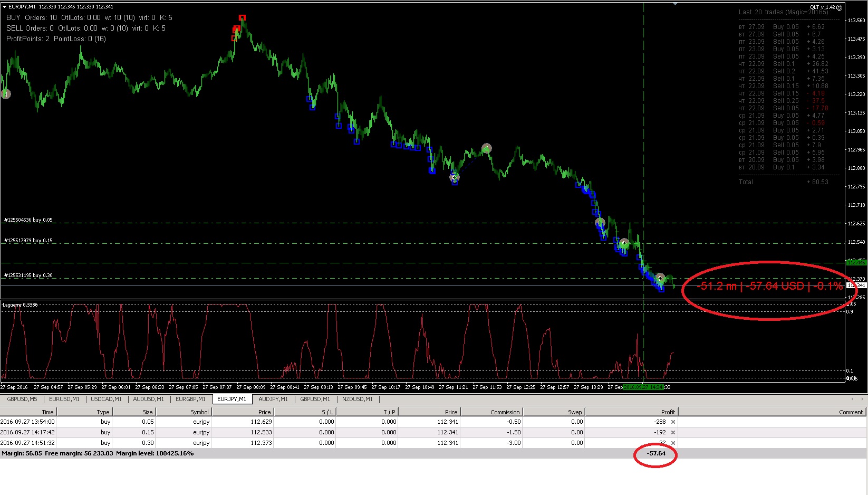Viewport: 868px width, 495px height.
Task: Click the QLT expert advisor smiley icon
Action: 840,7
